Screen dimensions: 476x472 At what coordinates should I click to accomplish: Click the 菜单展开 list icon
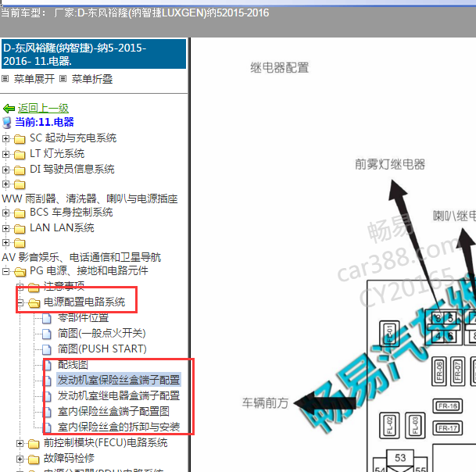click(5, 79)
